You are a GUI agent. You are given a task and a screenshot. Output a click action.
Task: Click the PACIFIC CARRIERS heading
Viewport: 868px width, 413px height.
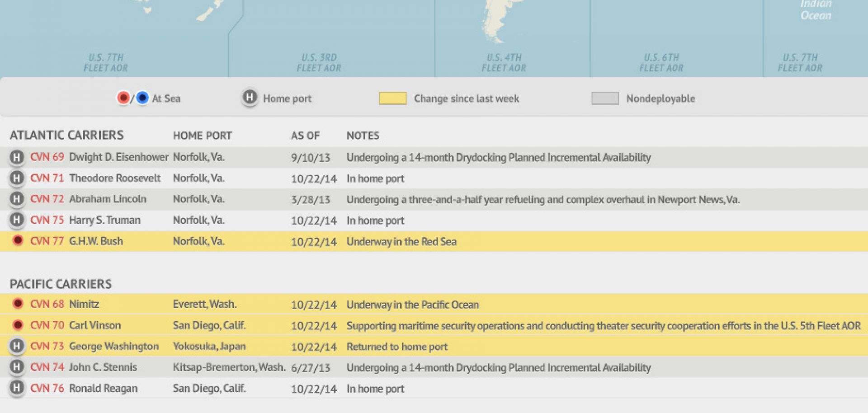coord(61,284)
